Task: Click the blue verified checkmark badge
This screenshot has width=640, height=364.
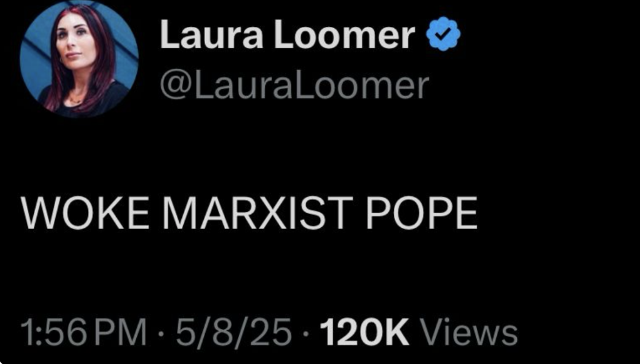Action: coord(443,36)
